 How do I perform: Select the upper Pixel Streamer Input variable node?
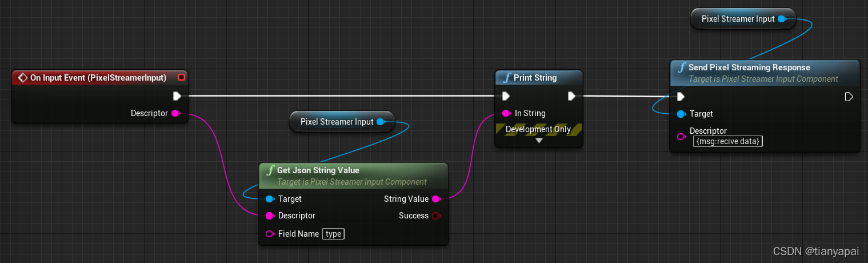742,19
